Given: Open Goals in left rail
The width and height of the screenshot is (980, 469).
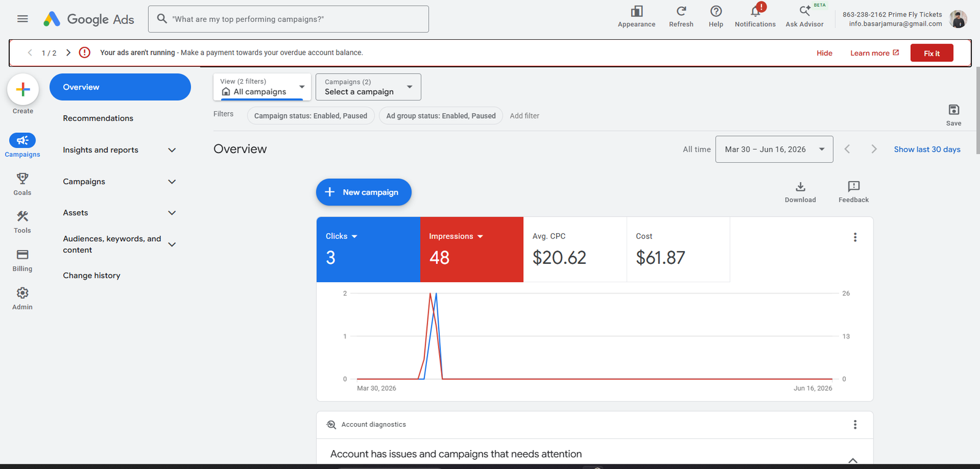Looking at the screenshot, I should pyautogui.click(x=23, y=184).
